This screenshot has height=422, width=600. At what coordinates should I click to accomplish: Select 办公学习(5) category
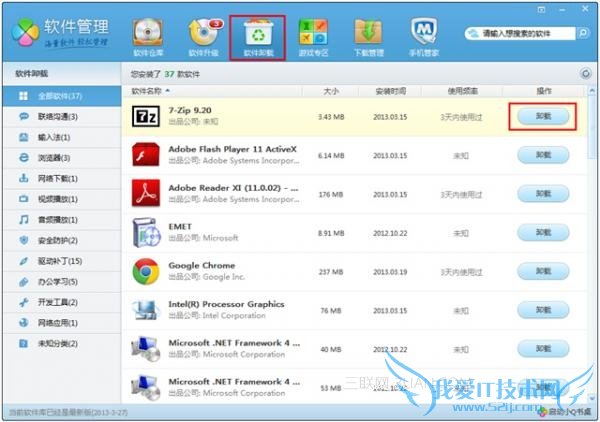click(x=62, y=282)
